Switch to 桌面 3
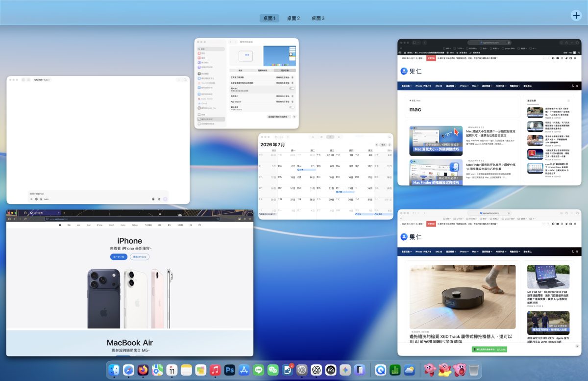The width and height of the screenshot is (588, 381). pos(318,18)
